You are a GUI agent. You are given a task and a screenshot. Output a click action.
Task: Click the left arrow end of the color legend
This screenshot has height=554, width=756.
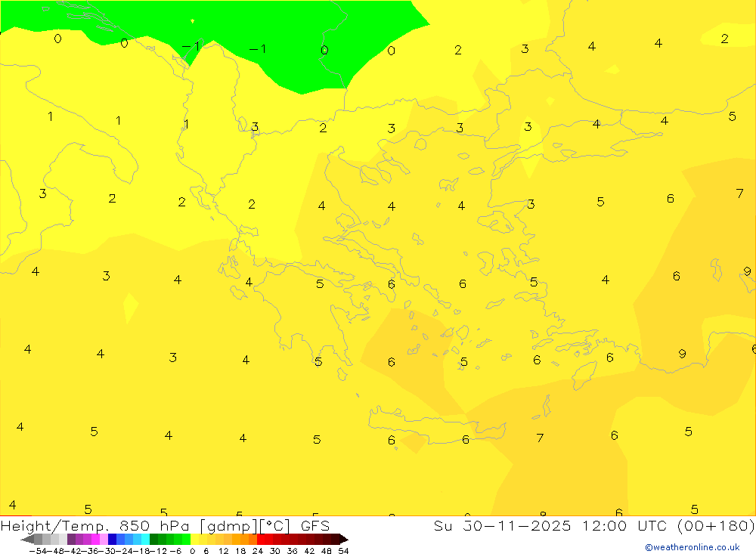click(27, 540)
